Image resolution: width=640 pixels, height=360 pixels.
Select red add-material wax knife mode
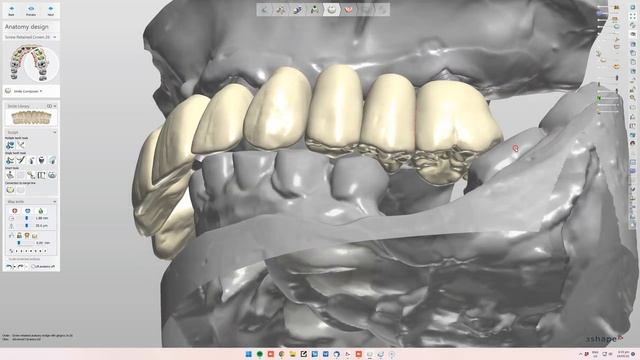click(x=15, y=211)
